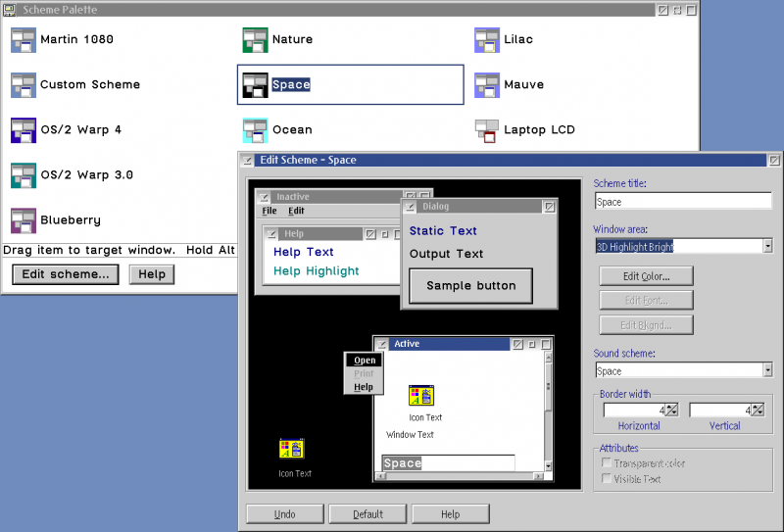Open the Sound scheme dropdown
Image resolution: width=784 pixels, height=532 pixels.
[768, 370]
